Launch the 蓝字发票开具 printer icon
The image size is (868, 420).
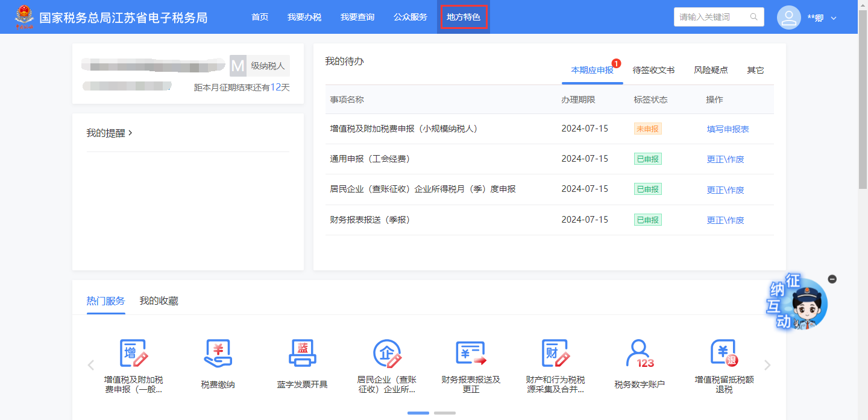click(302, 354)
